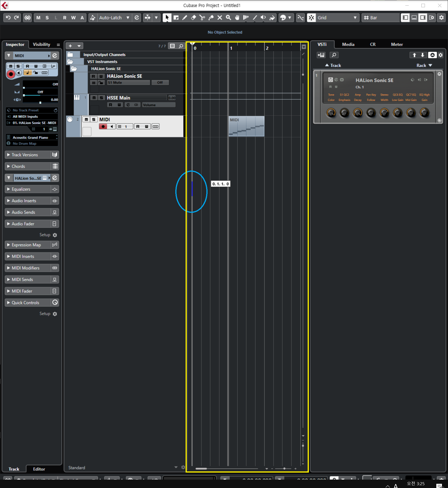Collapse the VST Instruments folder
This screenshot has height=488, width=448.
[x=70, y=62]
